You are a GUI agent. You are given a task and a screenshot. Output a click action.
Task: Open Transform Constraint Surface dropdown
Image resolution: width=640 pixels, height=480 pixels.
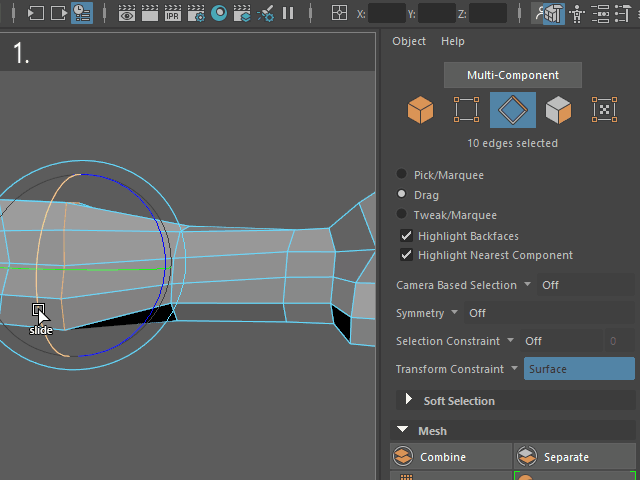(579, 369)
